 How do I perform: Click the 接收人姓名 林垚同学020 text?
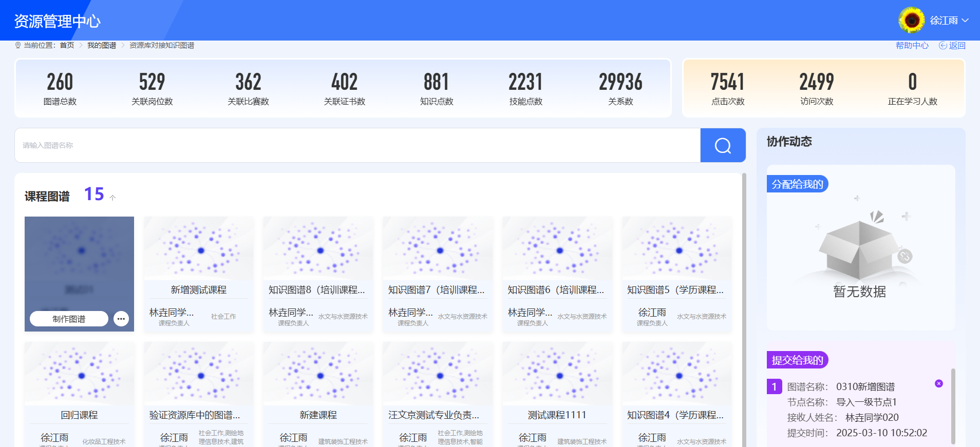(x=843, y=417)
